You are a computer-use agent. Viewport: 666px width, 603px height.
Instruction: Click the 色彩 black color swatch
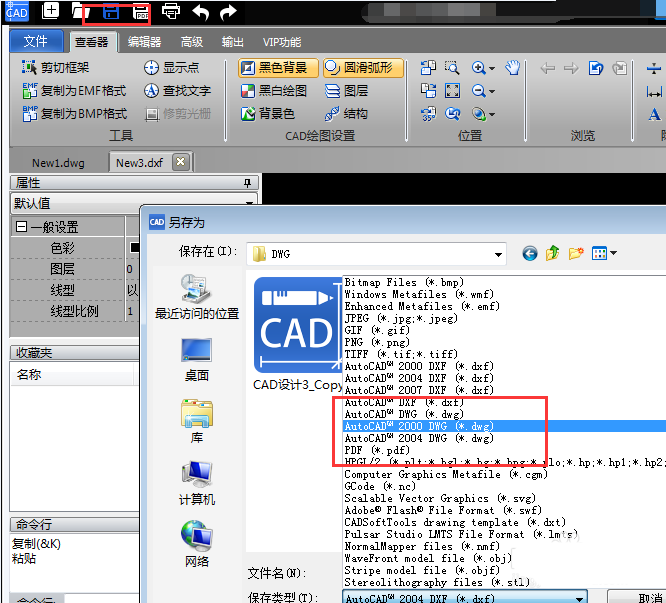click(x=135, y=247)
